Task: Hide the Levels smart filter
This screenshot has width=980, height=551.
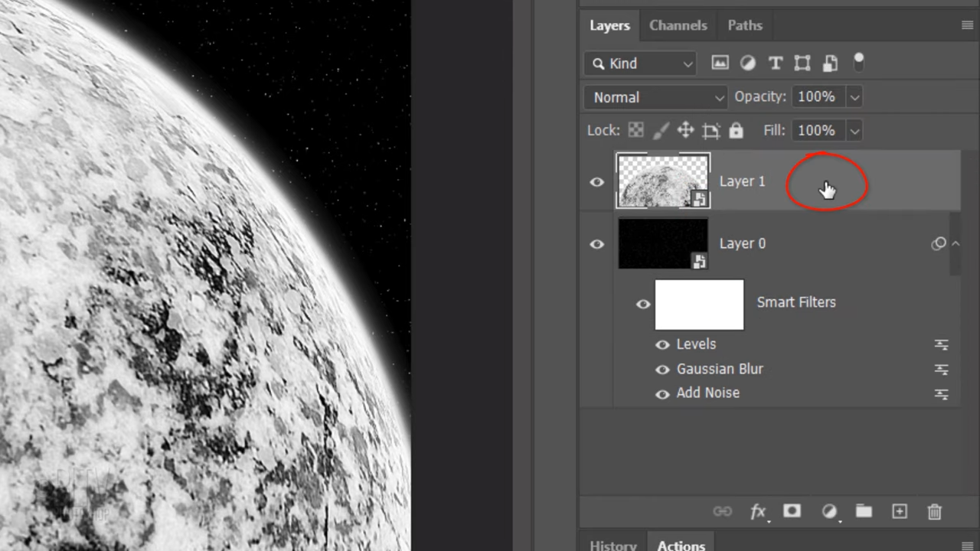Action: (661, 344)
